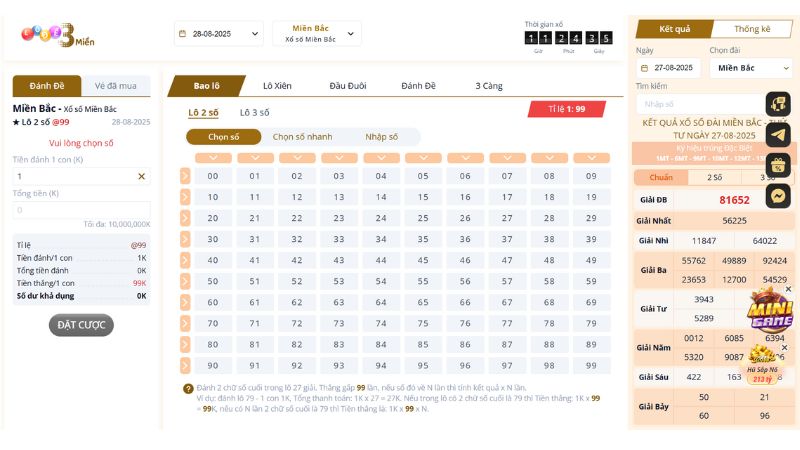Open the customer support headset icon
Viewport: 800px width, 450px height.
778,103
